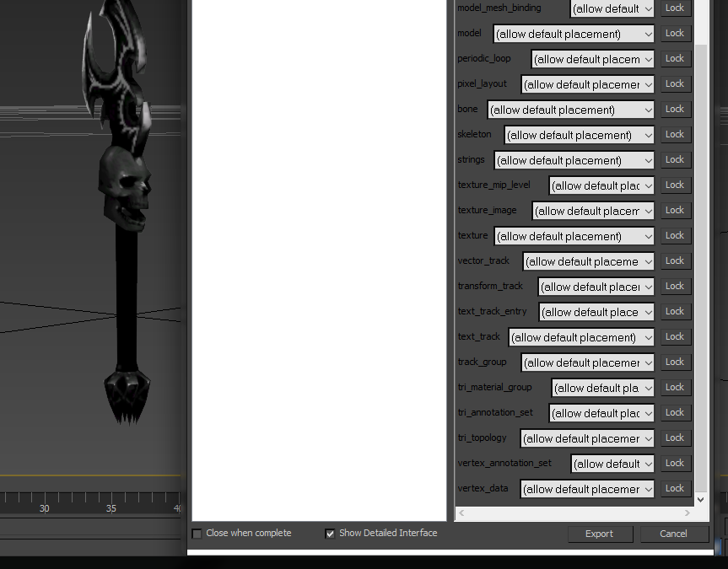Viewport: 728px width, 569px height.
Task: Open the text_track_entry placement dropdown
Action: tap(596, 313)
